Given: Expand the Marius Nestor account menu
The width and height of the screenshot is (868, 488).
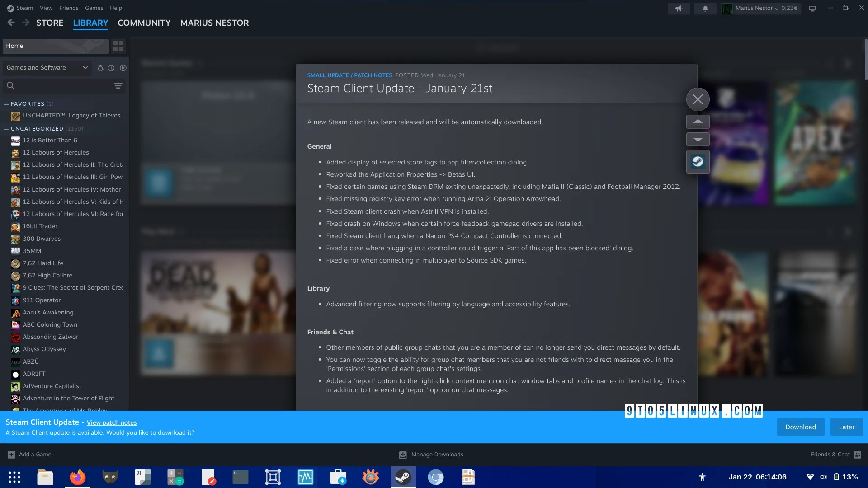Looking at the screenshot, I should [x=760, y=8].
